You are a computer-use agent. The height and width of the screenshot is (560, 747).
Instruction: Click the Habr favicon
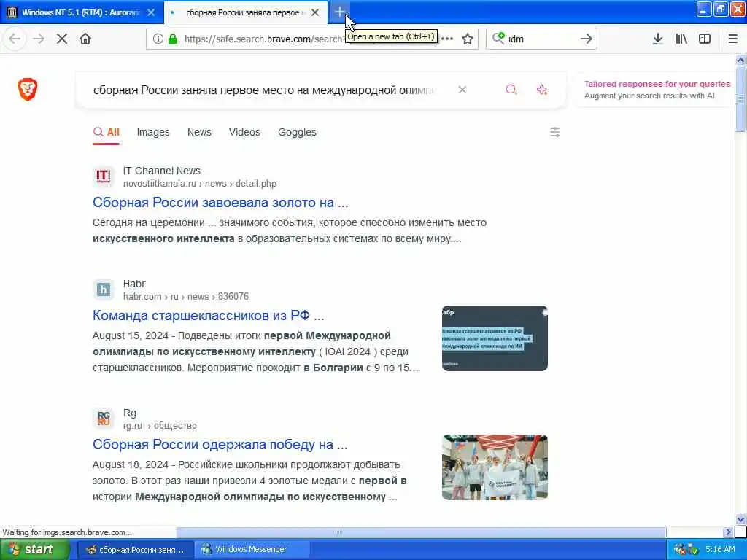[x=104, y=289]
